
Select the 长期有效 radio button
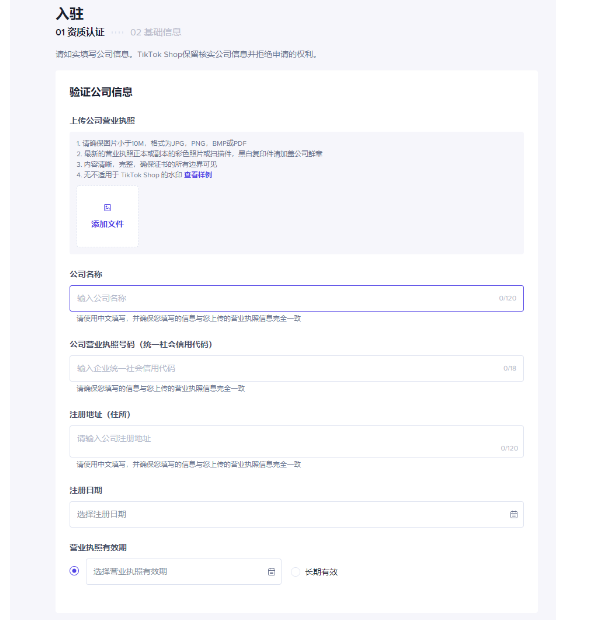click(x=295, y=572)
